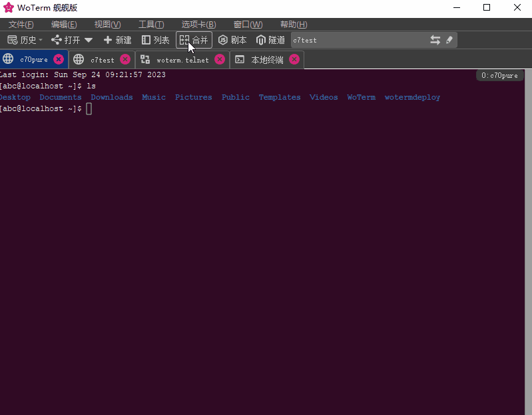Viewport: 532px width, 415px height.
Task: Click 新建 to create a new session
Action: (x=117, y=40)
